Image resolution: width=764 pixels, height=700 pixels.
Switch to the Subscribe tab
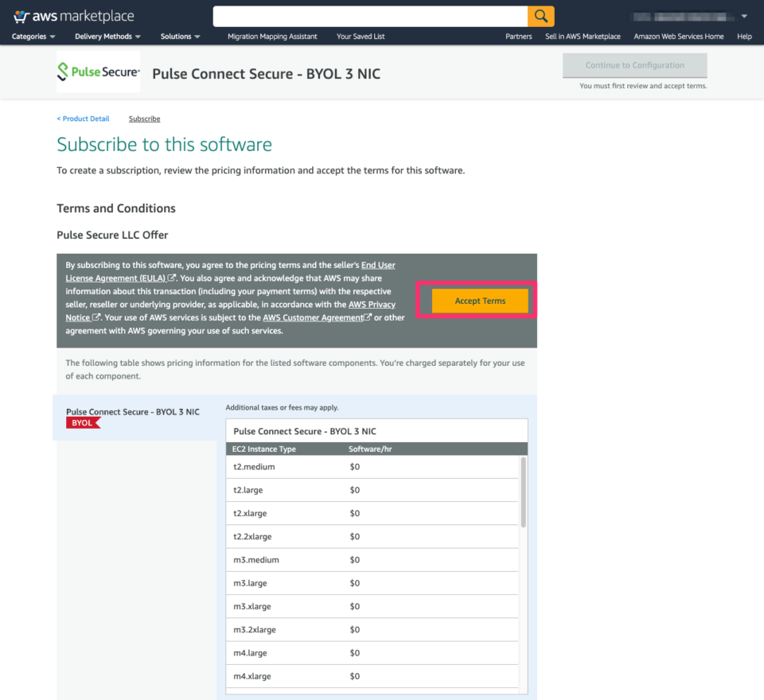[144, 119]
